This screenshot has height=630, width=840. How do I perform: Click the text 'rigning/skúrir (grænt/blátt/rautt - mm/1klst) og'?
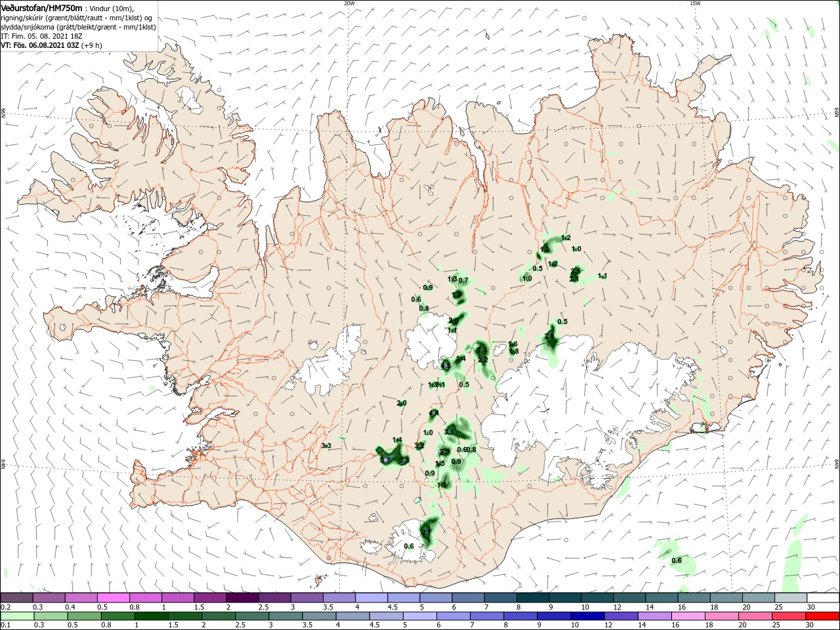(77, 18)
